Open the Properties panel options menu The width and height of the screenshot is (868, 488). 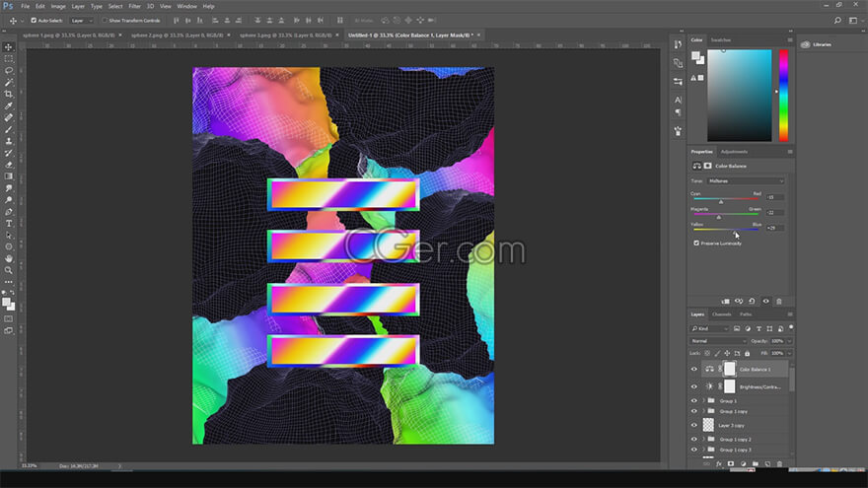pos(790,152)
